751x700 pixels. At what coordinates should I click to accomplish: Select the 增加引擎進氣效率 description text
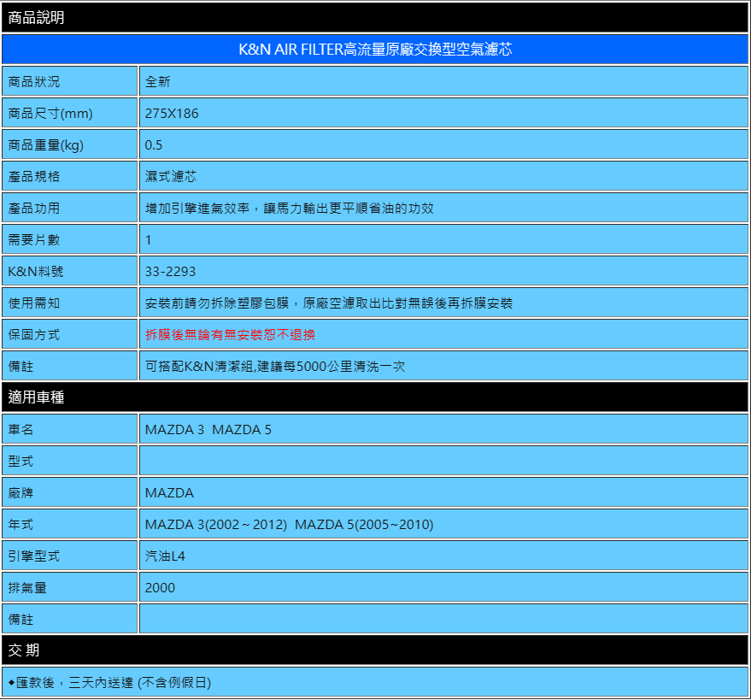(290, 209)
